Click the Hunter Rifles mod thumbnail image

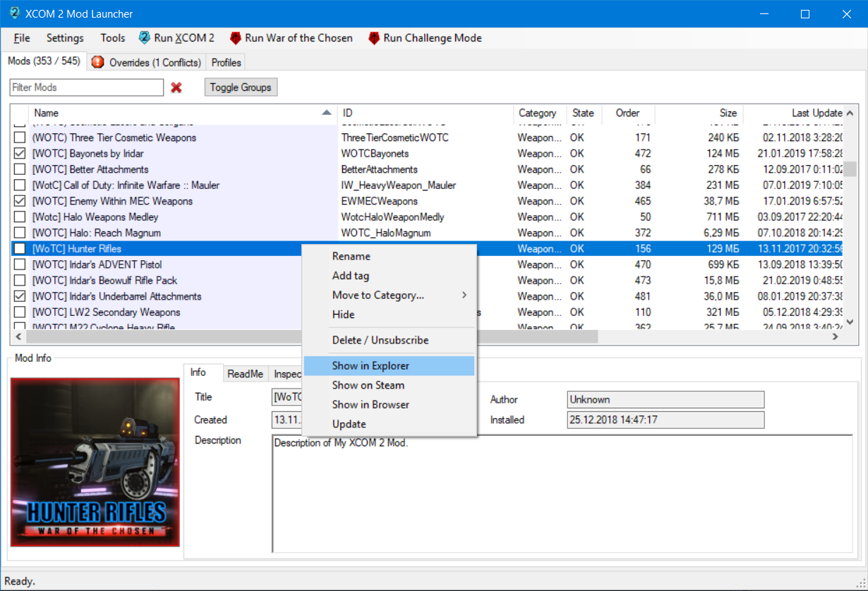coord(95,462)
